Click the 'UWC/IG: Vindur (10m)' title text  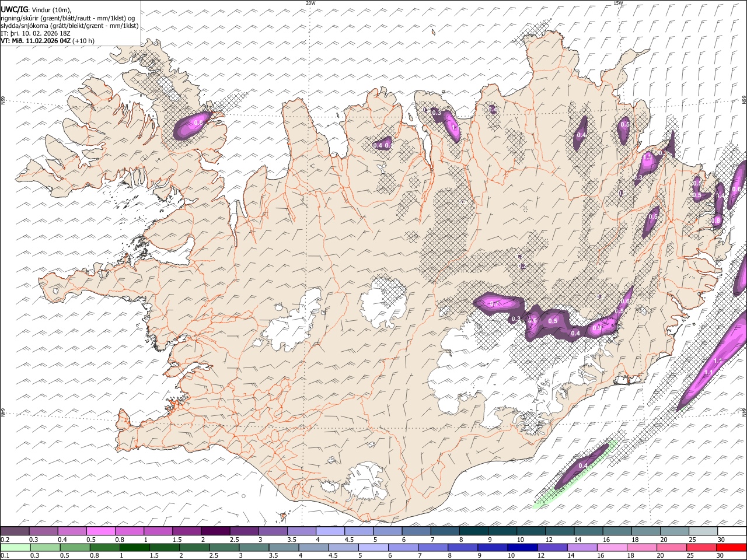click(x=36, y=10)
